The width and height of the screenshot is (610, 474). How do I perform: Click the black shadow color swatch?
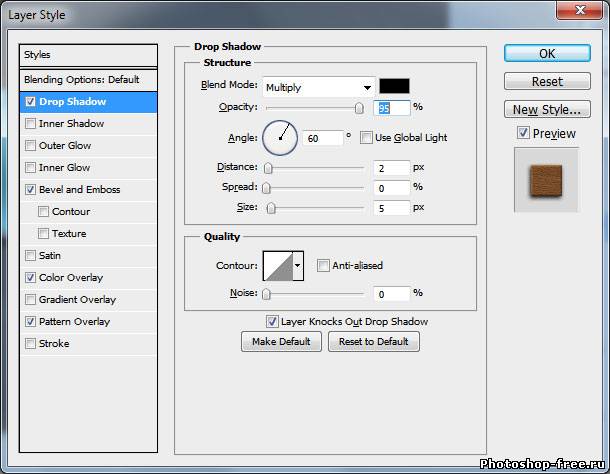click(394, 86)
